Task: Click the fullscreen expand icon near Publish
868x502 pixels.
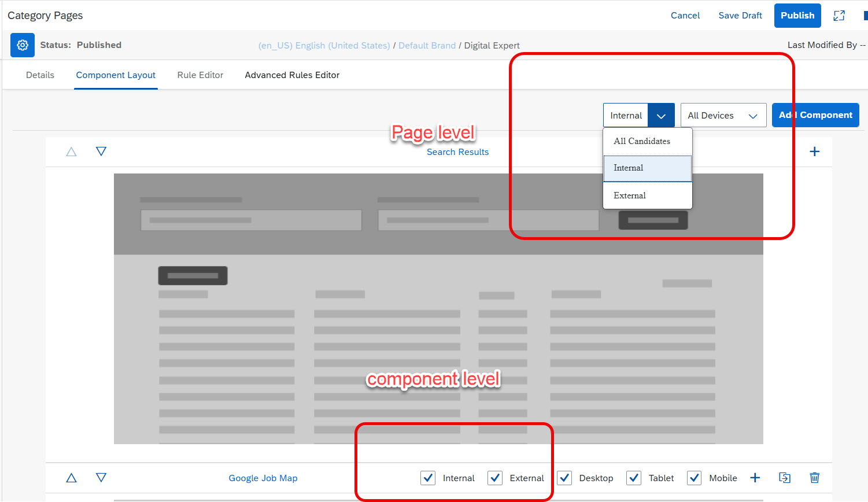Action: click(839, 16)
